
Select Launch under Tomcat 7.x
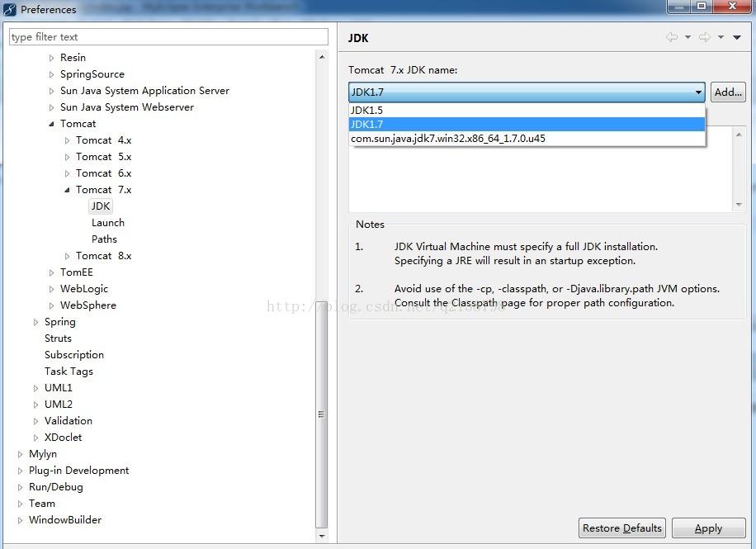[x=108, y=223]
